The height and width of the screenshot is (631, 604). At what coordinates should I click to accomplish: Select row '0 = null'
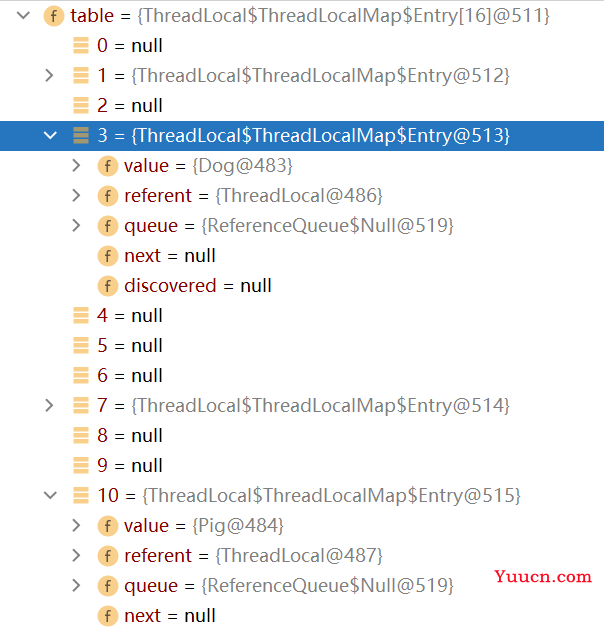tap(302, 45)
